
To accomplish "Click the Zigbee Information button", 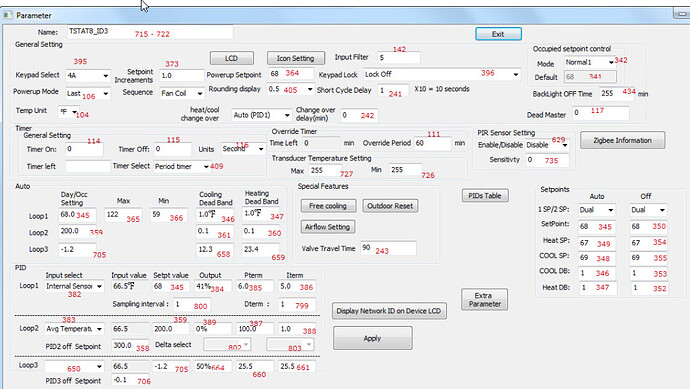I will [x=622, y=140].
